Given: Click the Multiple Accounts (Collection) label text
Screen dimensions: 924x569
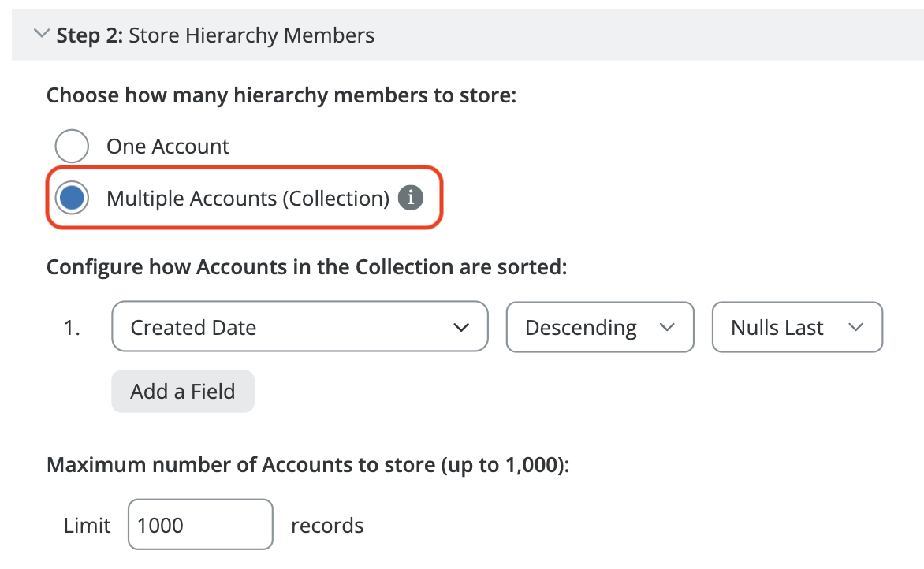Looking at the screenshot, I should 248,199.
